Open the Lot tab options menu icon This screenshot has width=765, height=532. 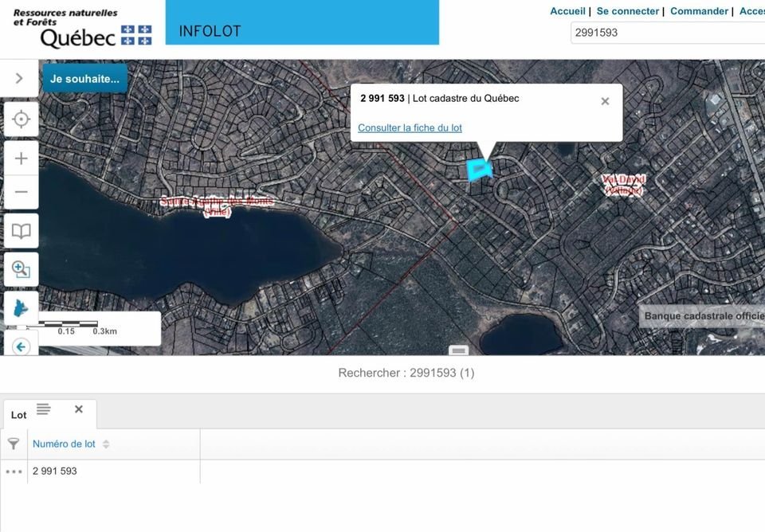point(43,409)
